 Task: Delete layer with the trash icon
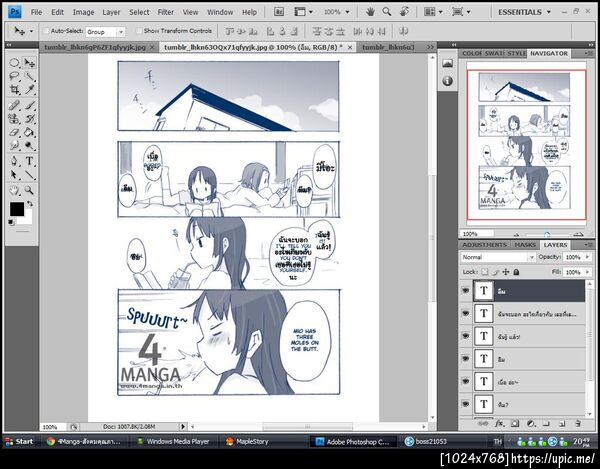578,423
